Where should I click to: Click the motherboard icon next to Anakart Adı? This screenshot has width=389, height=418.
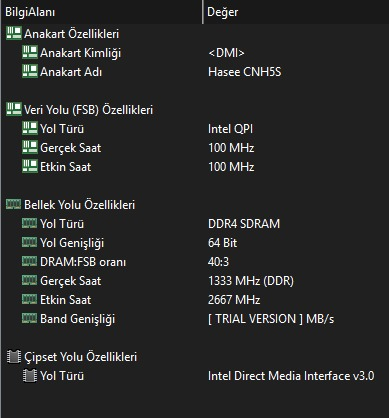30,71
